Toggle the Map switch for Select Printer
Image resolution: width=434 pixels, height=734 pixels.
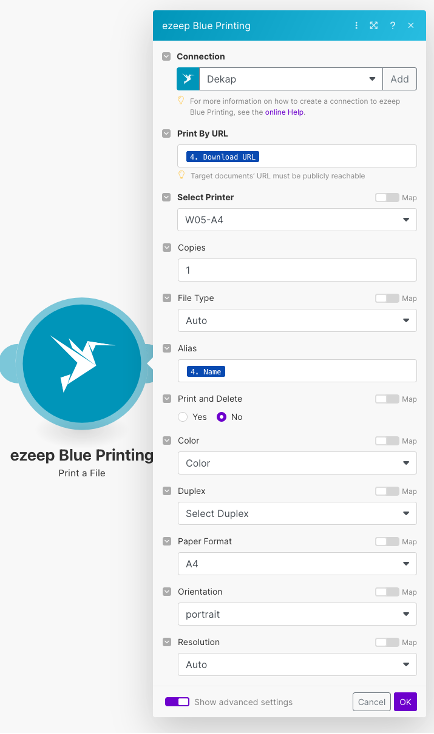(x=387, y=198)
